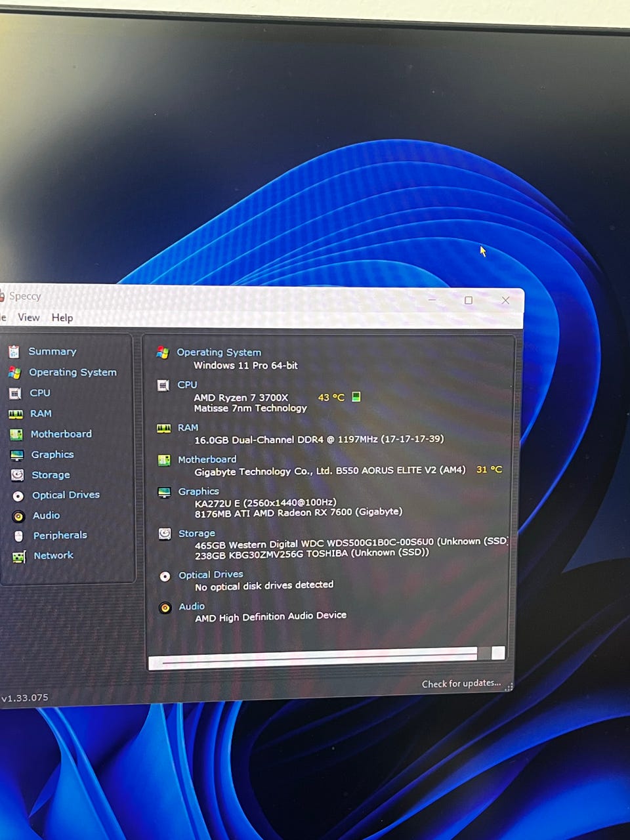The image size is (630, 840).
Task: Click CPU chip icon in summary panel
Action: (x=163, y=385)
